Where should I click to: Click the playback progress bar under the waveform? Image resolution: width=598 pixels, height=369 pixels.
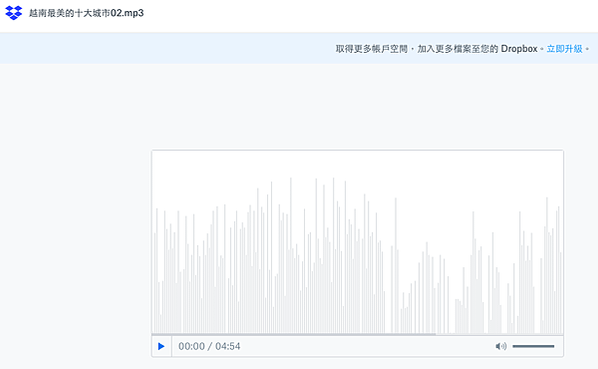(357, 334)
